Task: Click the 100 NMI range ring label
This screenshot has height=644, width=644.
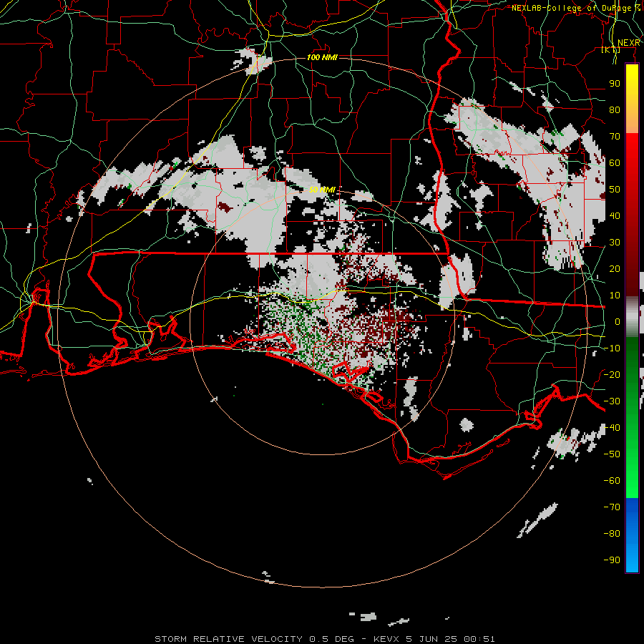Action: point(323,57)
